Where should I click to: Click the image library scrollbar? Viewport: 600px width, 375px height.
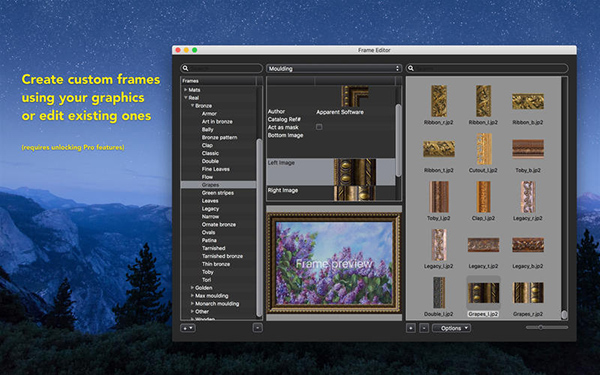point(564,315)
